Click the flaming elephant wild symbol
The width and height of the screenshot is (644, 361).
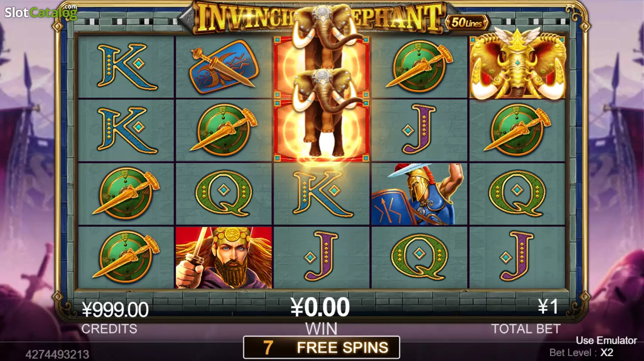[x=322, y=99]
